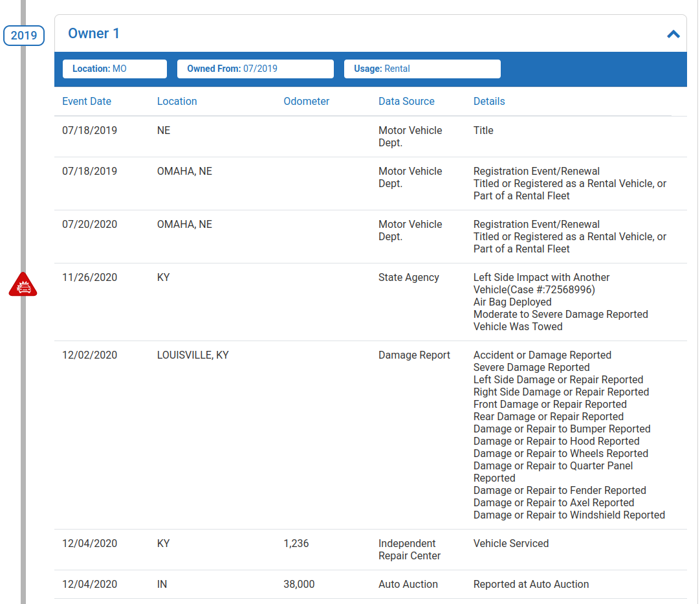Viewport: 700px width, 604px height.
Task: Click Severe Damage Reported line
Action: click(x=531, y=367)
